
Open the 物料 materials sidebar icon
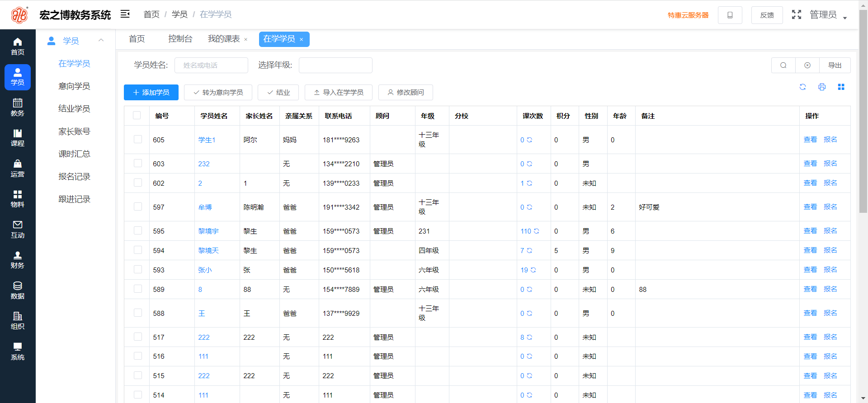[18, 199]
